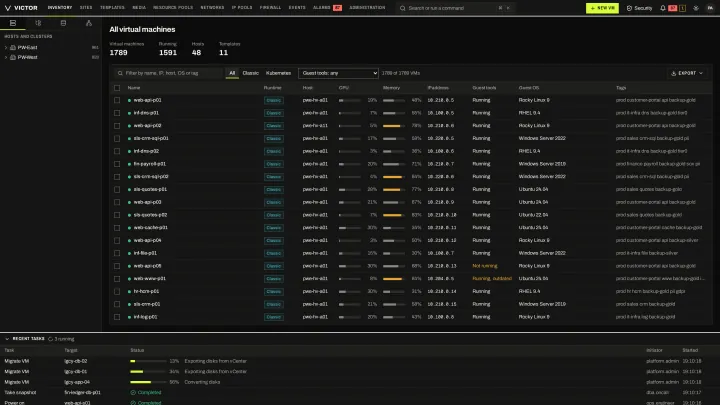Select the Classic runtime filter tab
Viewport: 720px width, 405px height.
(x=251, y=73)
